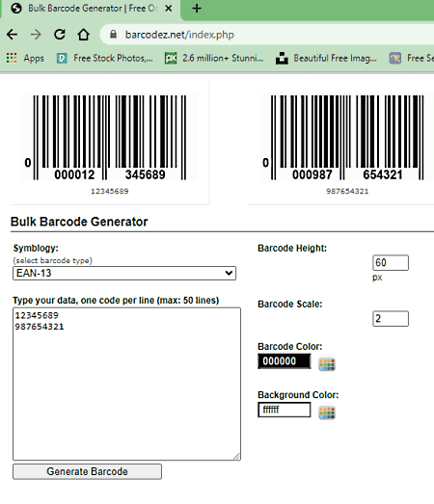Open the Free Stock Photos bookmark

[105, 58]
